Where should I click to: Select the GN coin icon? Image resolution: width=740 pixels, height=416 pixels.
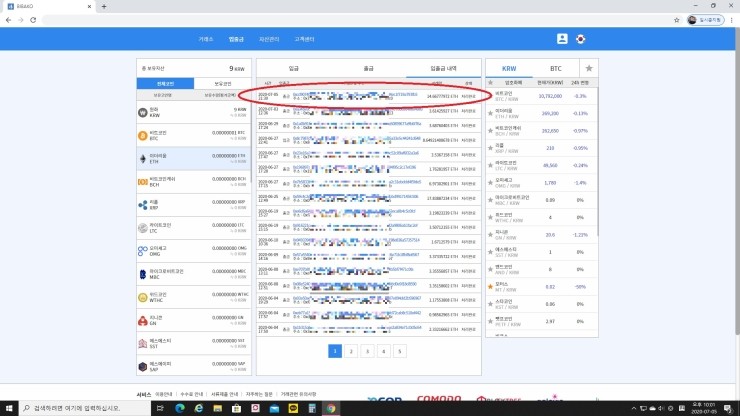(x=143, y=321)
